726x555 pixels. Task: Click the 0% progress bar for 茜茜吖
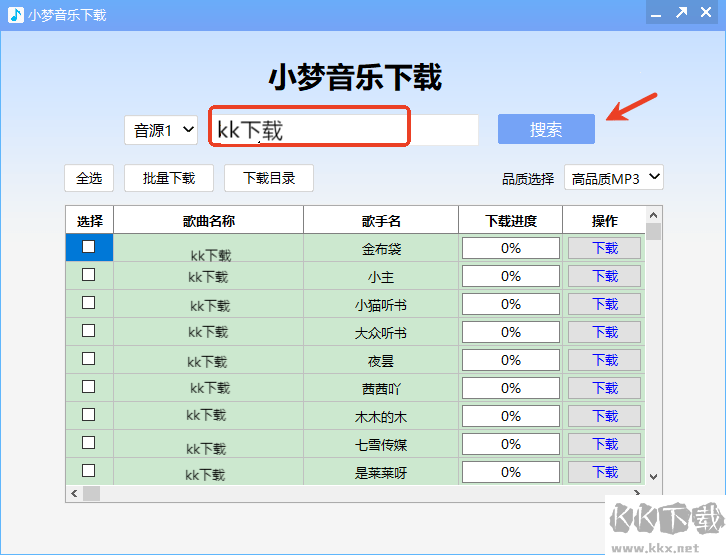coord(510,388)
